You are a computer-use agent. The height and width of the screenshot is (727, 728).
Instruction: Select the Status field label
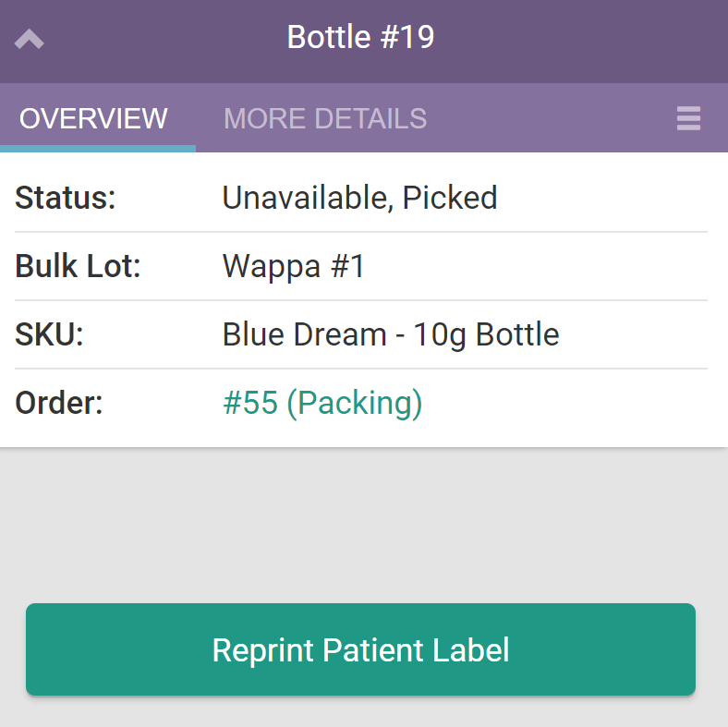click(66, 198)
